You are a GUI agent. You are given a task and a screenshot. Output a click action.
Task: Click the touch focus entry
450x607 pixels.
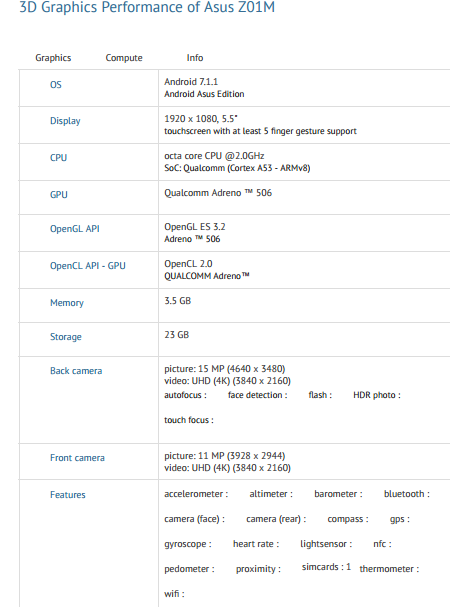tap(189, 420)
